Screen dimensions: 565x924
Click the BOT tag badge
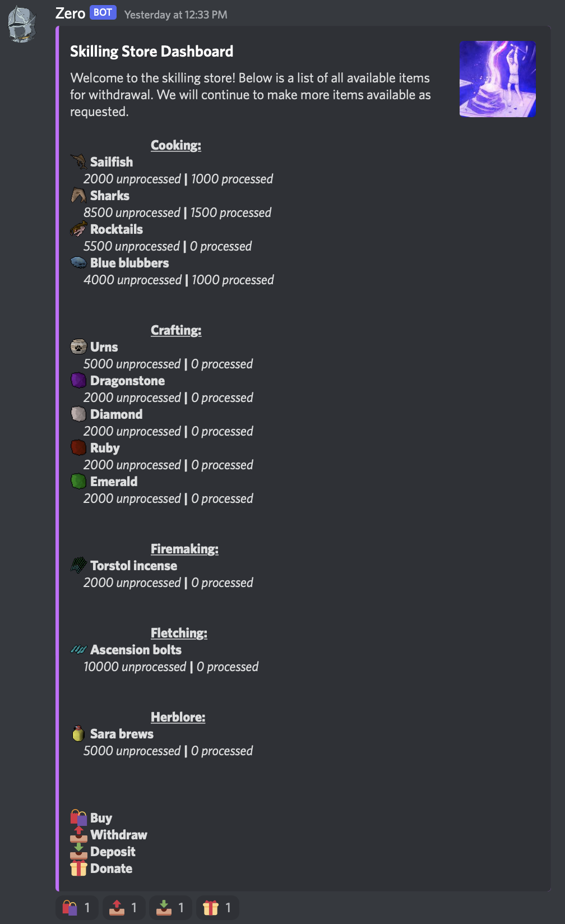click(103, 13)
